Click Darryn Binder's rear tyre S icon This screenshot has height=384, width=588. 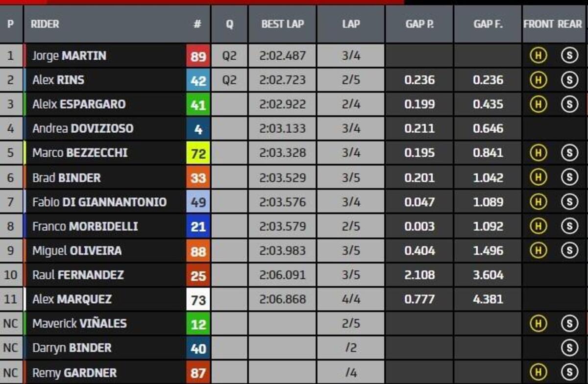click(569, 348)
